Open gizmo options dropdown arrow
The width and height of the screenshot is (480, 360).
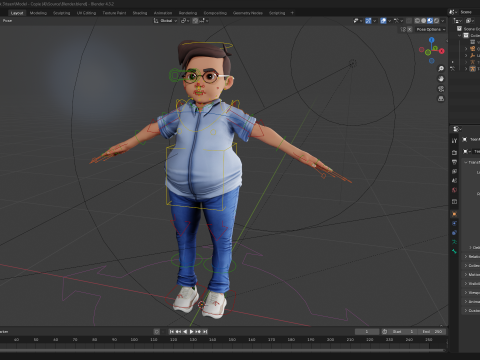pos(374,21)
